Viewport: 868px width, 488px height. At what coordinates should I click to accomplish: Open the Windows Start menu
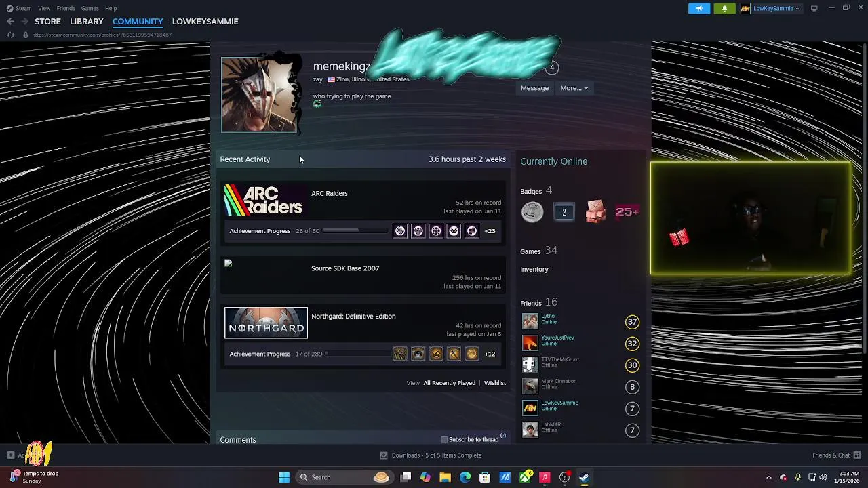click(284, 477)
